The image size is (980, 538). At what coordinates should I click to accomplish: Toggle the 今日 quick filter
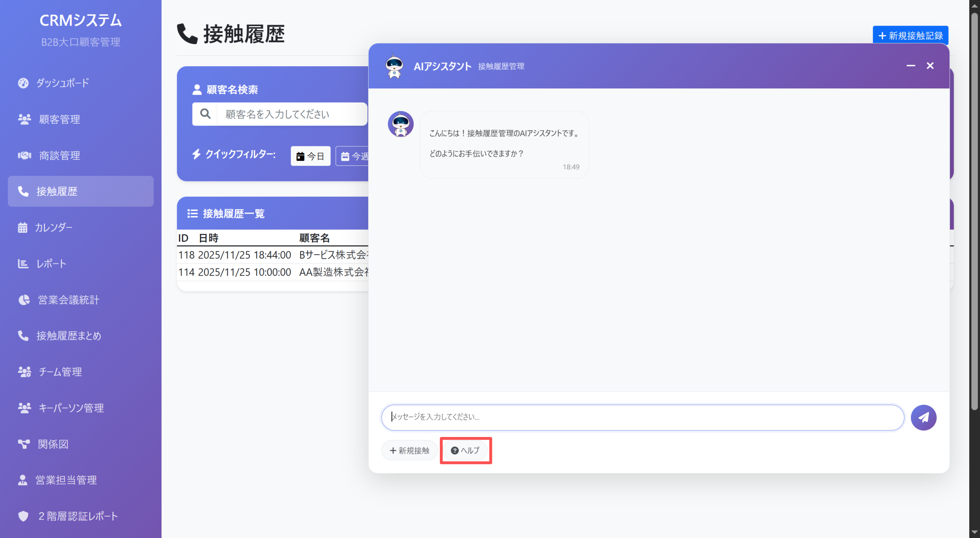pos(310,156)
